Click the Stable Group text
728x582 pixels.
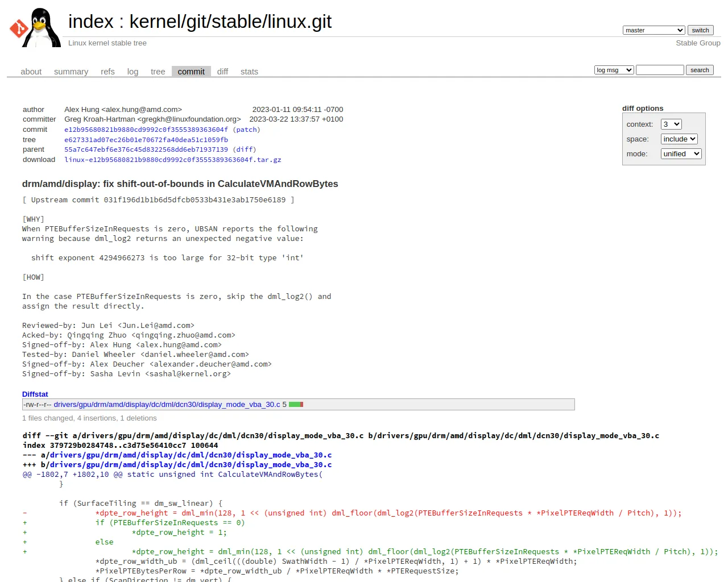[x=698, y=43]
